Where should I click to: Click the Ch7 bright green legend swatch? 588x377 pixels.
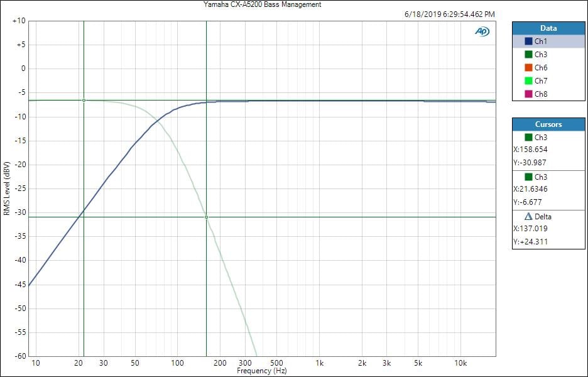(528, 81)
